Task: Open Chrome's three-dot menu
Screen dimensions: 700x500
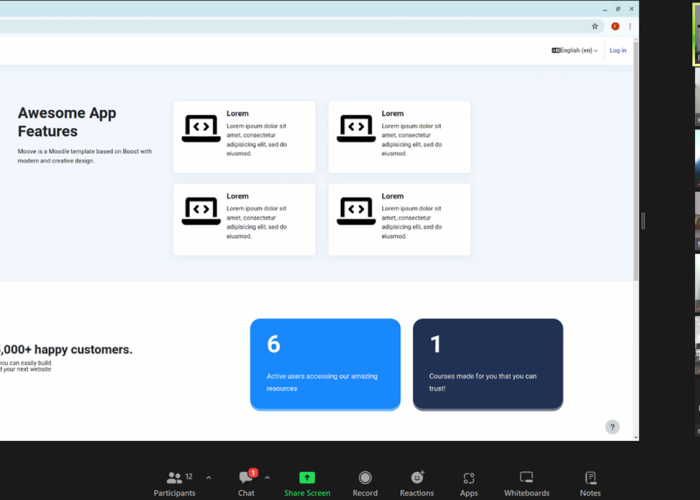Action: 630,26
